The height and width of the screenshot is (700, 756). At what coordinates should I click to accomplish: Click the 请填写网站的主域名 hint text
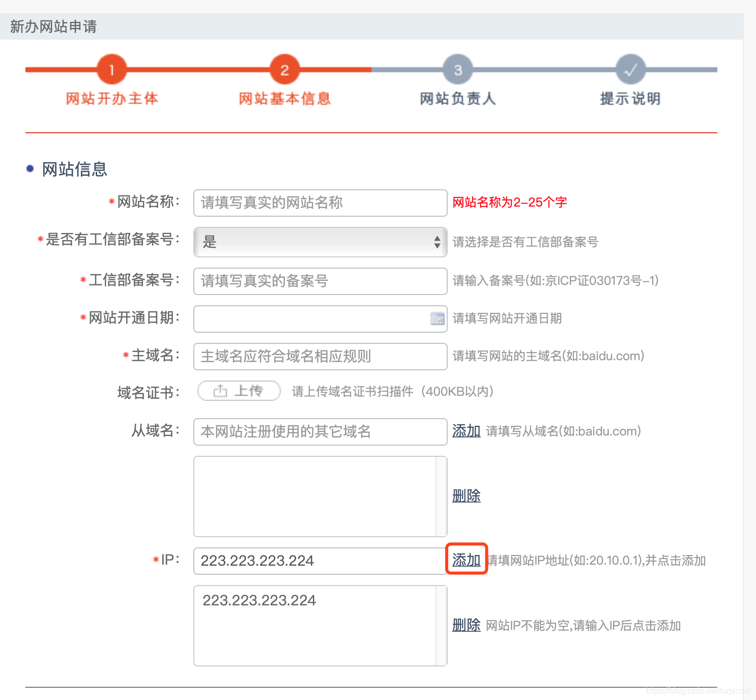(548, 356)
